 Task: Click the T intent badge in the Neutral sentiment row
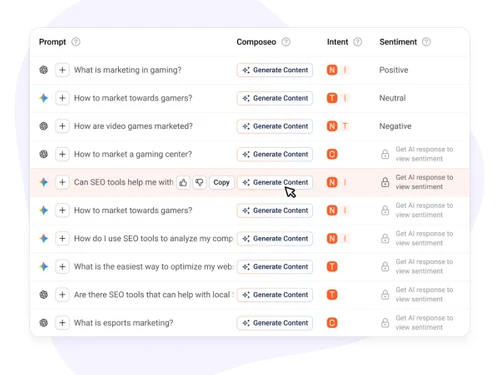click(x=332, y=98)
